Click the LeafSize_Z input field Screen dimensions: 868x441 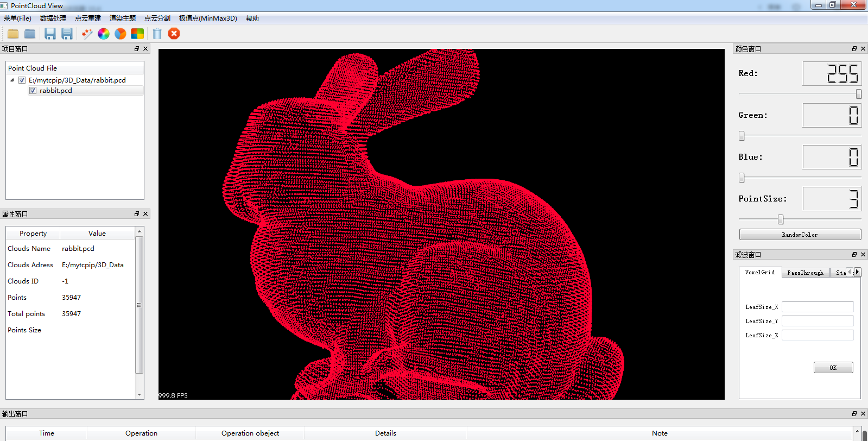click(x=818, y=335)
